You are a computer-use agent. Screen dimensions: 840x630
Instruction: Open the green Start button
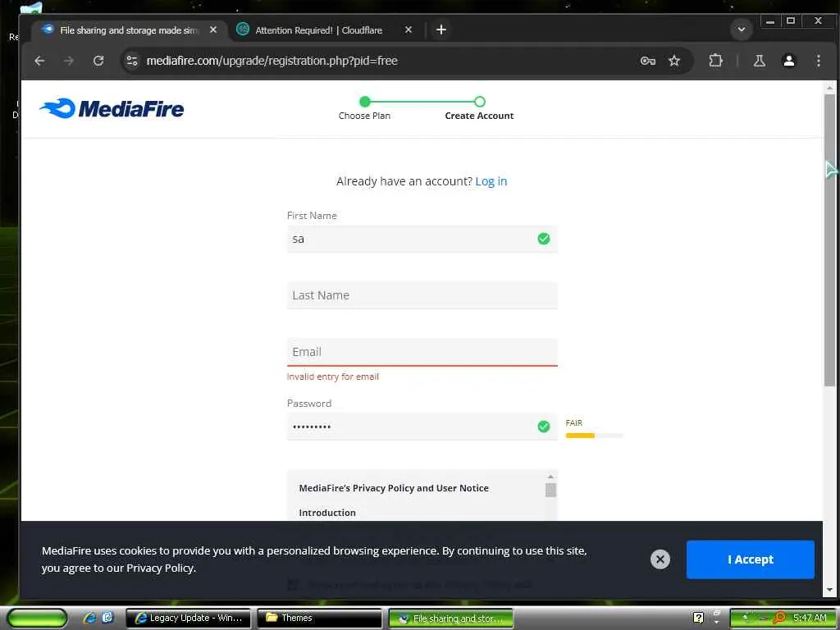pyautogui.click(x=36, y=619)
